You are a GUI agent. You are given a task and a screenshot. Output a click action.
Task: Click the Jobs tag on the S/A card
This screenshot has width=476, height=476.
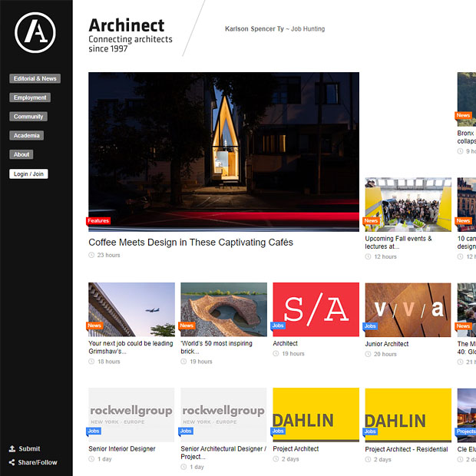[278, 326]
